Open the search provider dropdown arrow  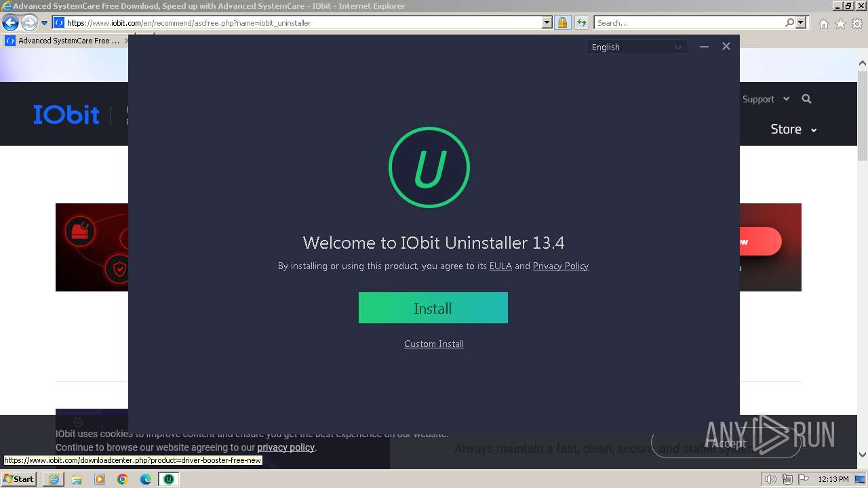click(801, 22)
